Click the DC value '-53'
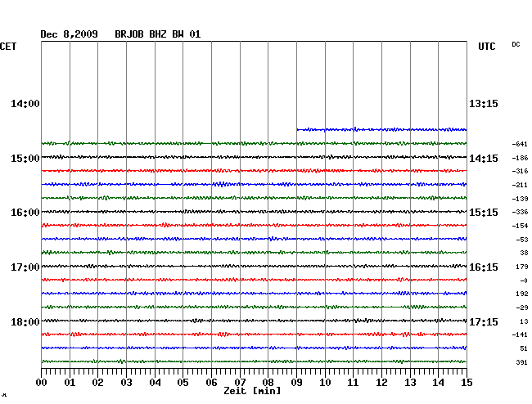 pyautogui.click(x=522, y=240)
